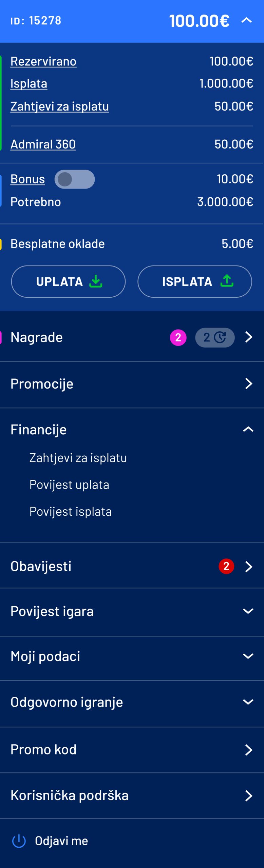Expand the Odgovorno igranje section
The image size is (264, 868).
248,702
